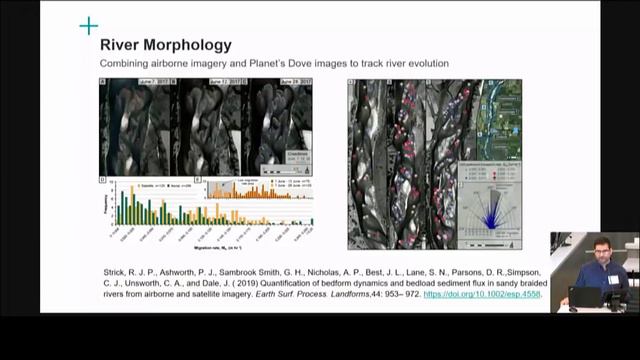Click the 'Migration rate' axis label on chart
Screen dimensions: 640x360
point(218,248)
